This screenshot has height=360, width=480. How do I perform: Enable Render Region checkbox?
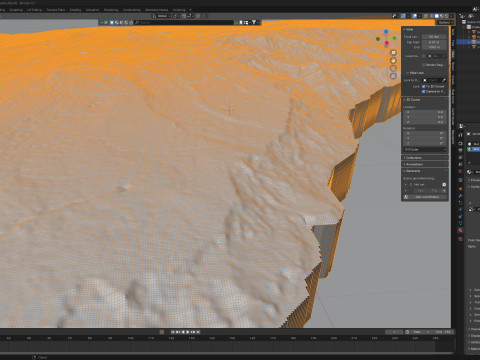pos(423,65)
